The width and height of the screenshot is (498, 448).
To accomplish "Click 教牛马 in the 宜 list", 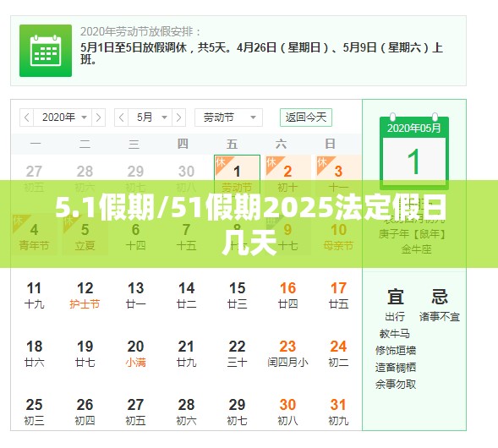I will coord(395,334).
